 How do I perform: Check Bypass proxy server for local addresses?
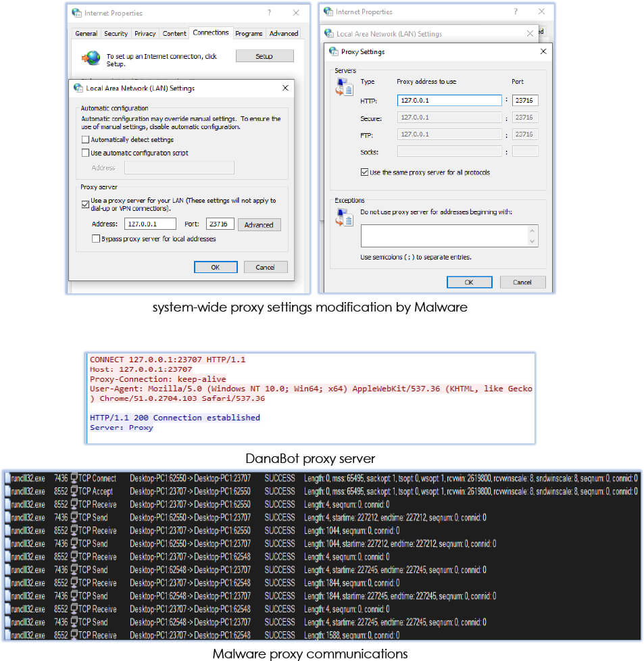pos(95,239)
